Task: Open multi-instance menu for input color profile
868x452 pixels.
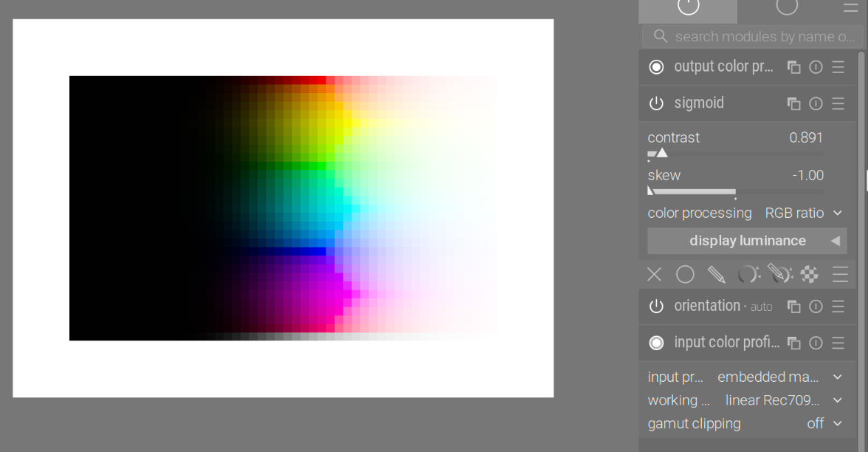Action: point(794,343)
